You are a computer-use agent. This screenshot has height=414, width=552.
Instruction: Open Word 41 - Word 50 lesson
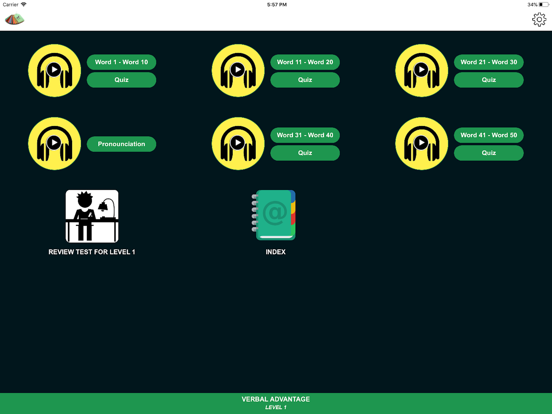coord(489,135)
